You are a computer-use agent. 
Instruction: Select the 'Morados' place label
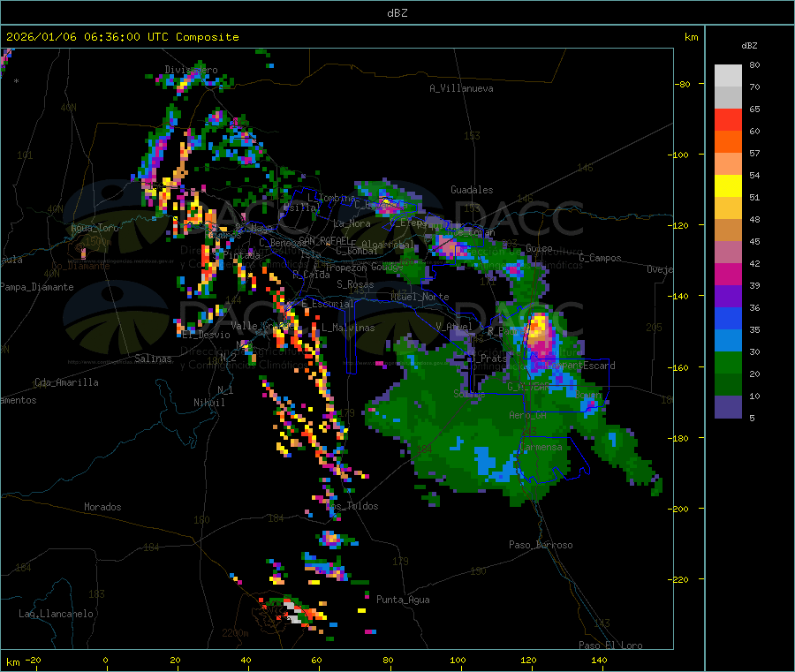tap(102, 507)
